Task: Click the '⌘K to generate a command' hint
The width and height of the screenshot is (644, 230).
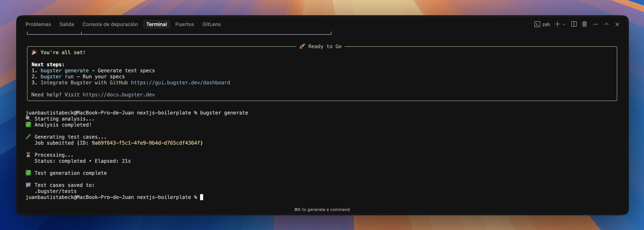Action: pyautogui.click(x=322, y=210)
